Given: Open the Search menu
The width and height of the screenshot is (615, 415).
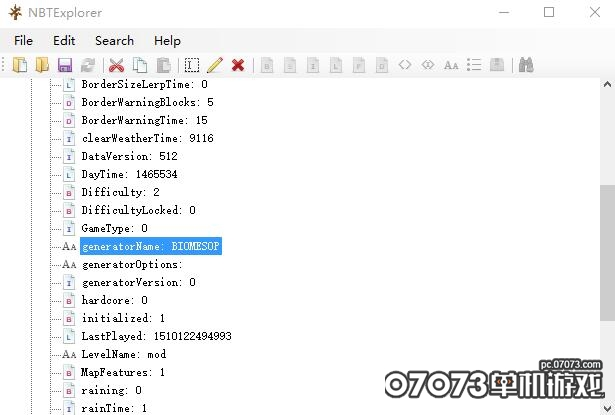Looking at the screenshot, I should click(x=114, y=40).
